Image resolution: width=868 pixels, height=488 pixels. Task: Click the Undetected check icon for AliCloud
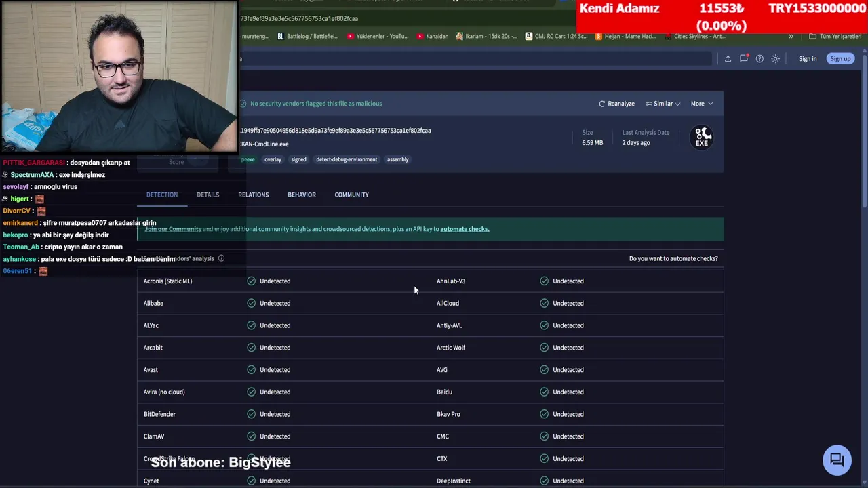tap(544, 303)
